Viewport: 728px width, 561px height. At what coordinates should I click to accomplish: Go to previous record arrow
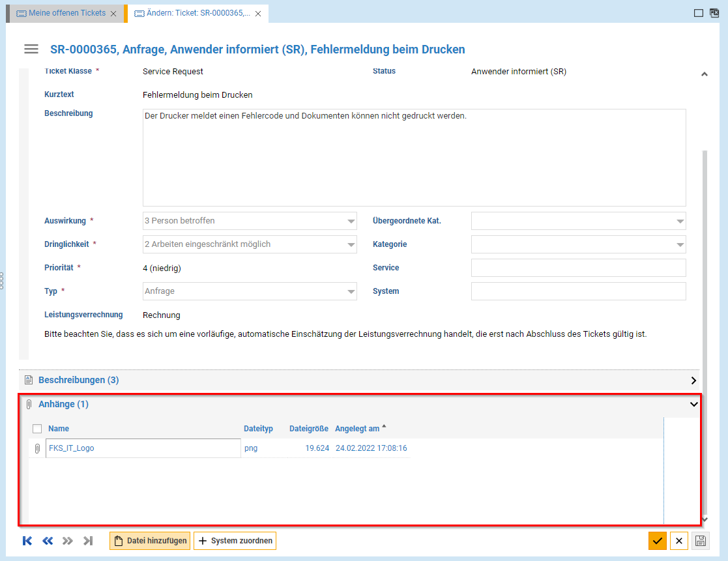(48, 541)
